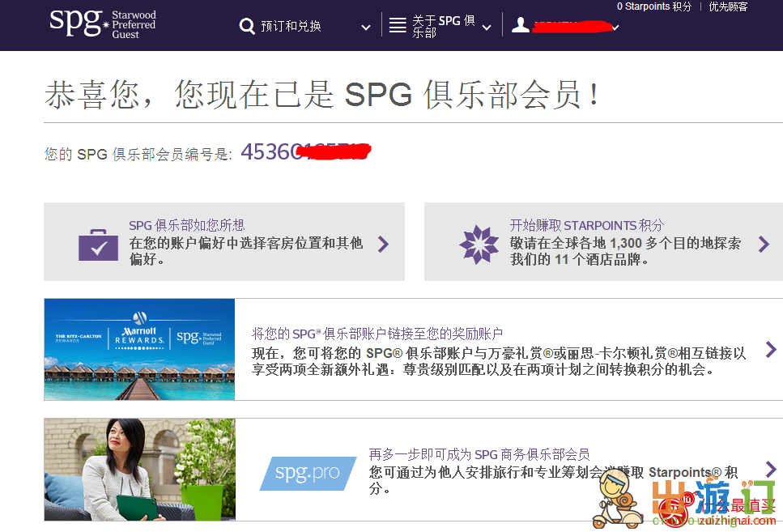Click the spg.pro logo
The width and height of the screenshot is (783, 532).
[309, 473]
